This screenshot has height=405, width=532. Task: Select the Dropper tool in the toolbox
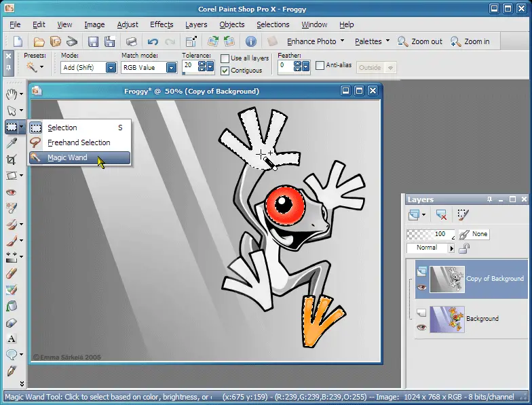point(11,143)
